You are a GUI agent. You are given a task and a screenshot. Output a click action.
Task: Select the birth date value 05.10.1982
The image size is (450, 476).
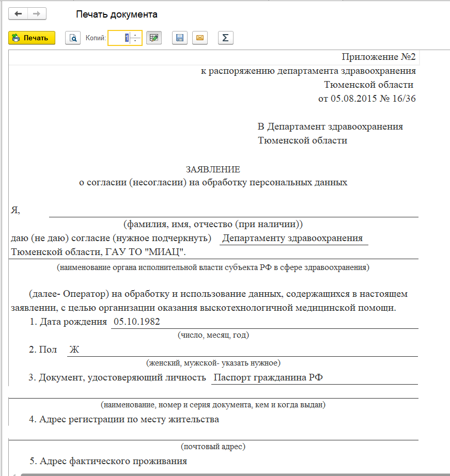tap(137, 322)
